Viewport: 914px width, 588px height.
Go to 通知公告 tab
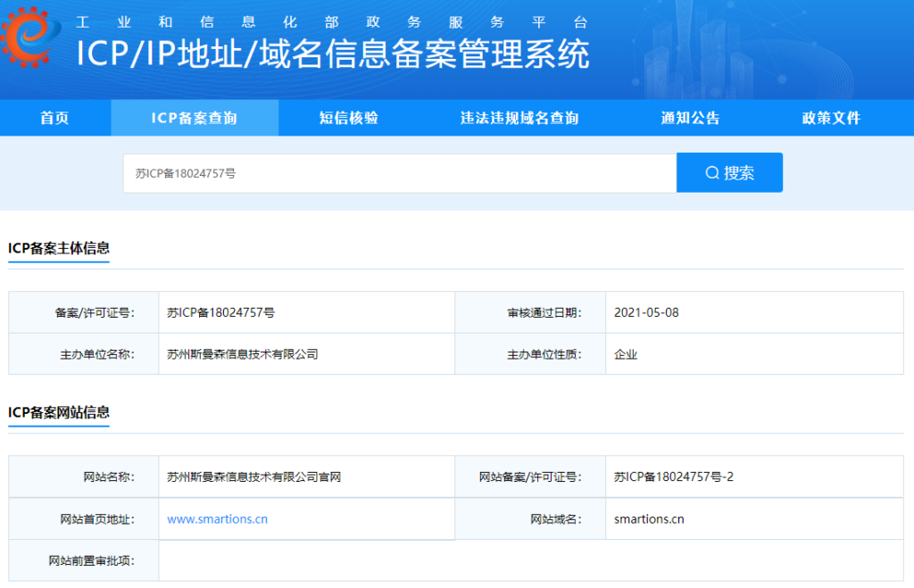[x=690, y=118]
